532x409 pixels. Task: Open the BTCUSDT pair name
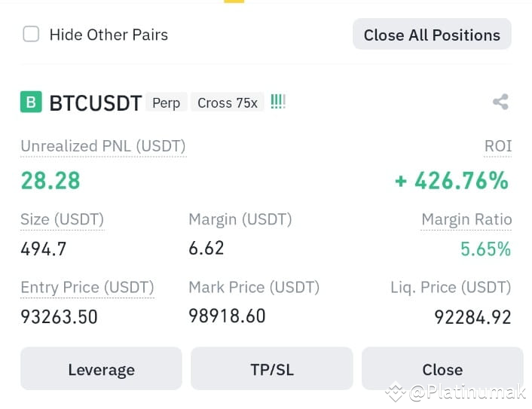(x=96, y=102)
